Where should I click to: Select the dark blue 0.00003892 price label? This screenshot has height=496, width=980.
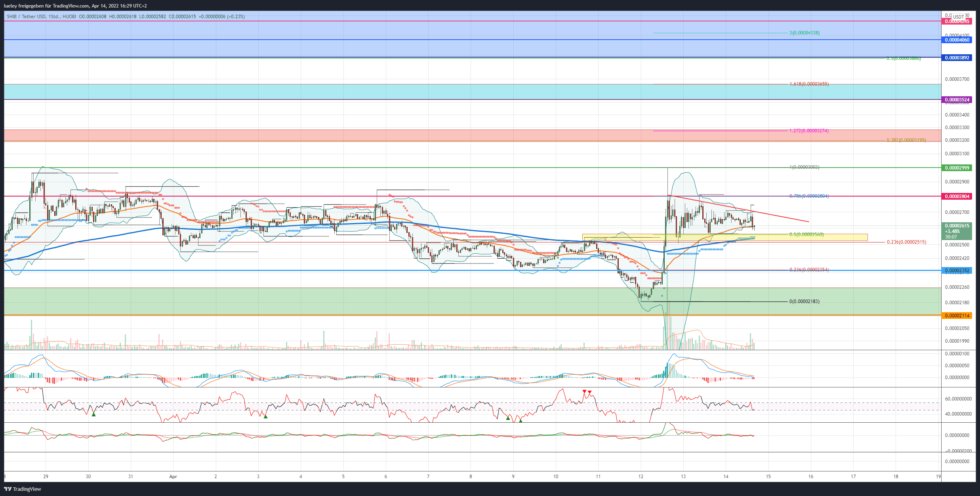click(957, 58)
